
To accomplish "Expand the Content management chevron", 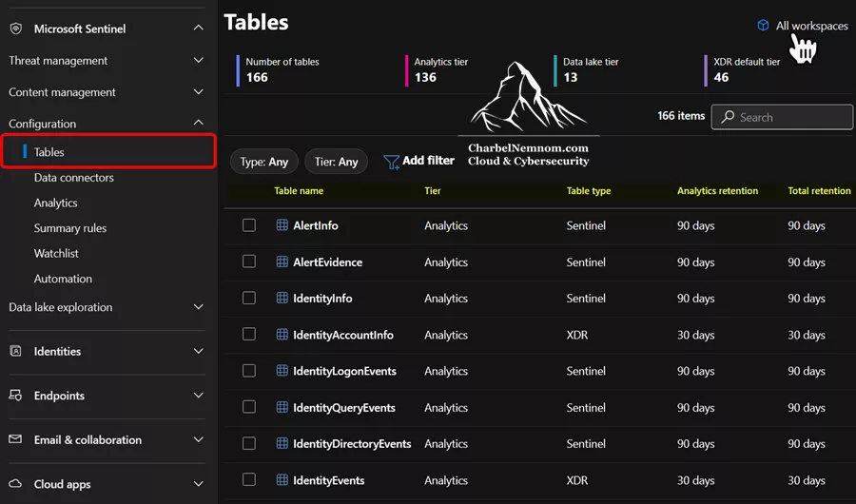I will tap(199, 91).
